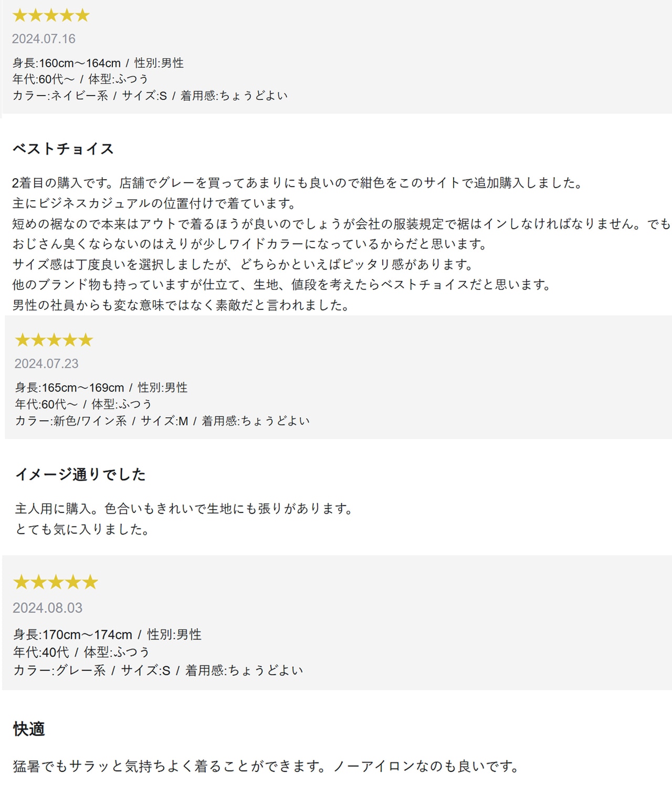Click the 2024.08.03 review date
The image size is (672, 807).
tap(47, 608)
